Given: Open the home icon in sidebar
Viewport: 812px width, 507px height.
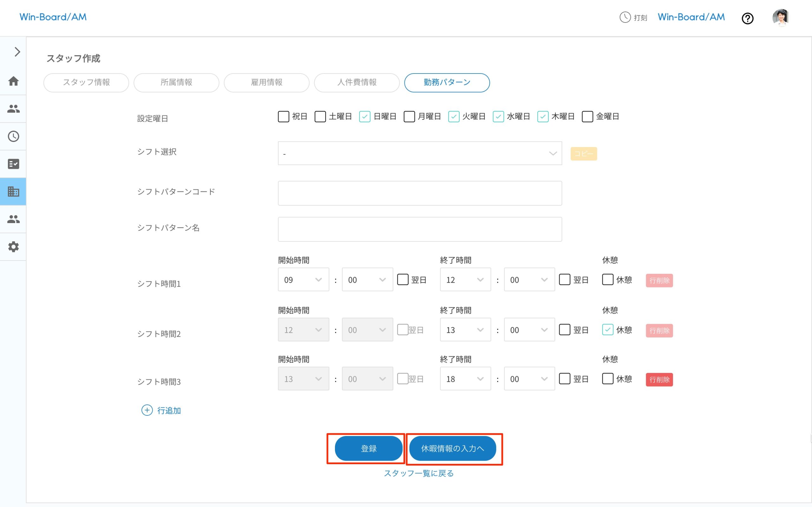Looking at the screenshot, I should coord(13,81).
